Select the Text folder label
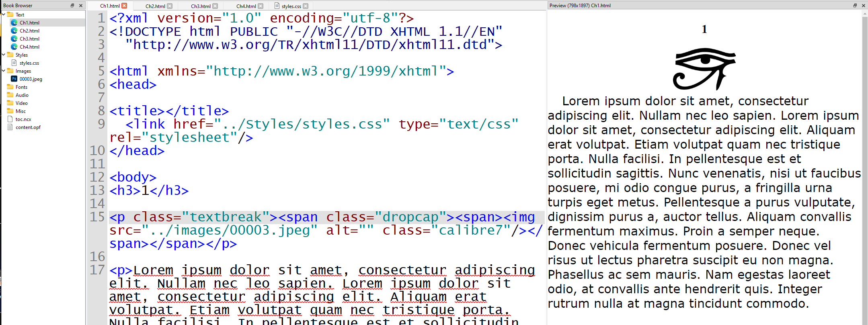 coord(20,15)
